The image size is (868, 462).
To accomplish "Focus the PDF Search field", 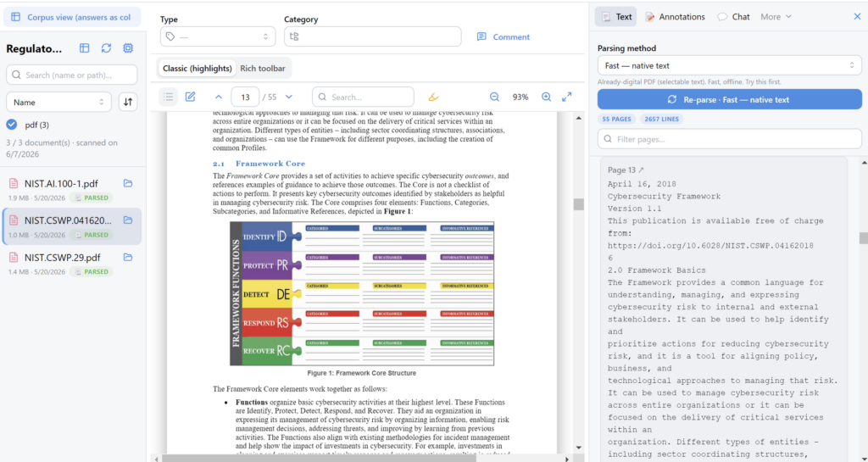I will [363, 97].
